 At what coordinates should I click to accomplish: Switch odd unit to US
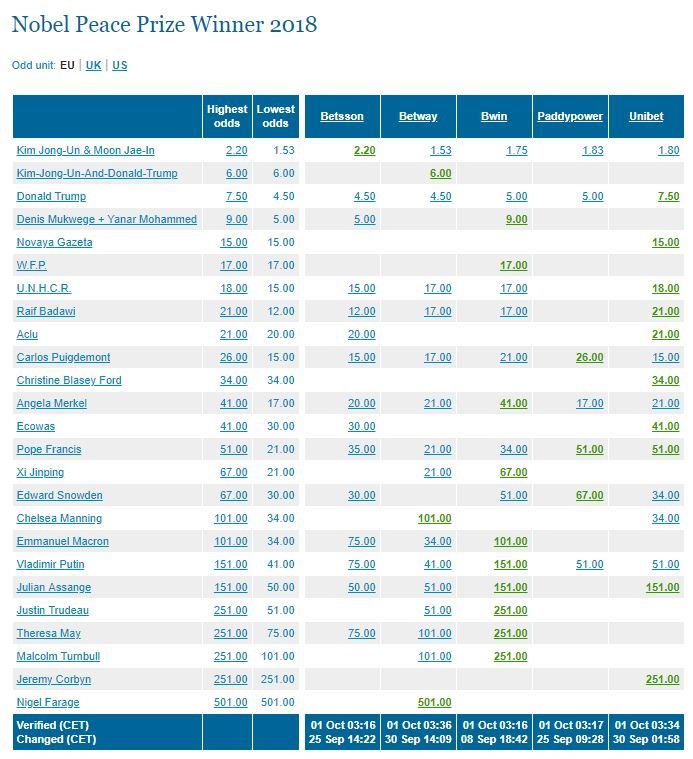120,65
